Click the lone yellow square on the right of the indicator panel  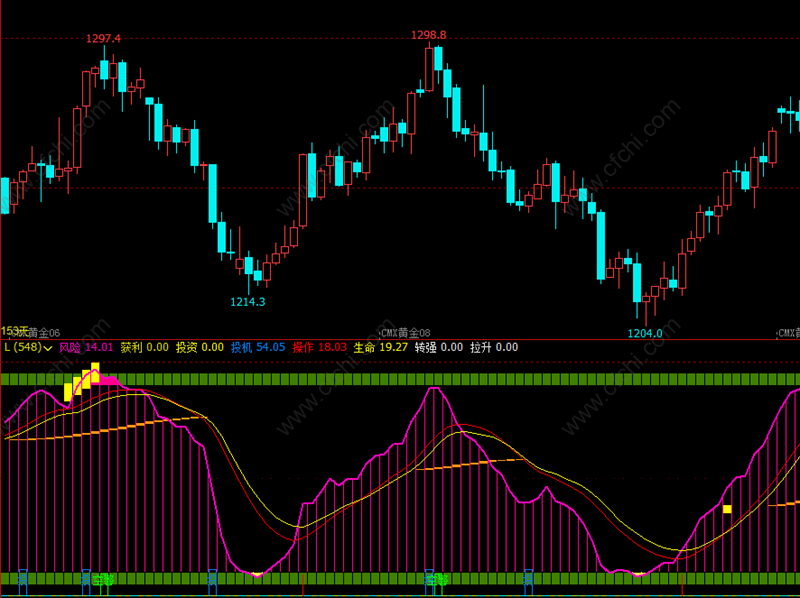pos(728,509)
